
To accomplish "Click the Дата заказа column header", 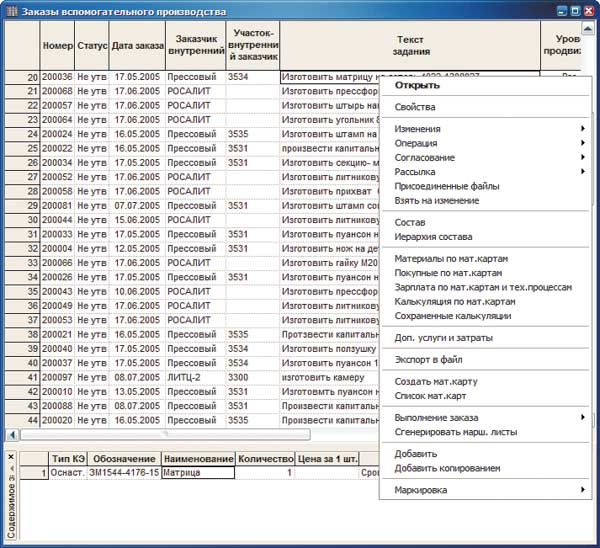I will [137, 46].
